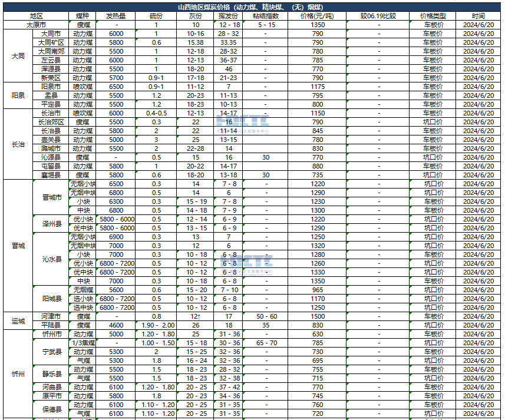The height and width of the screenshot is (420, 505).
Task: Select the 左云县 cell
Action: pos(51,60)
